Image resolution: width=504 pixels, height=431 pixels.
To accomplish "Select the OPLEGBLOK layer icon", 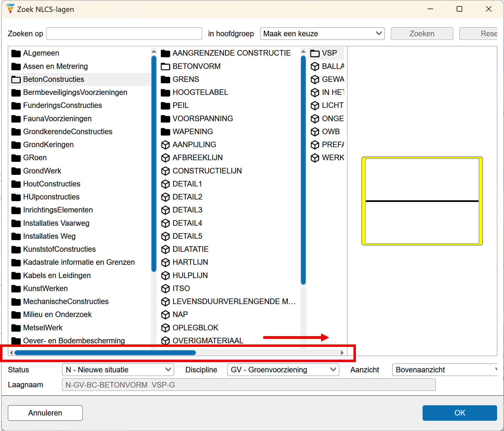I will click(166, 328).
